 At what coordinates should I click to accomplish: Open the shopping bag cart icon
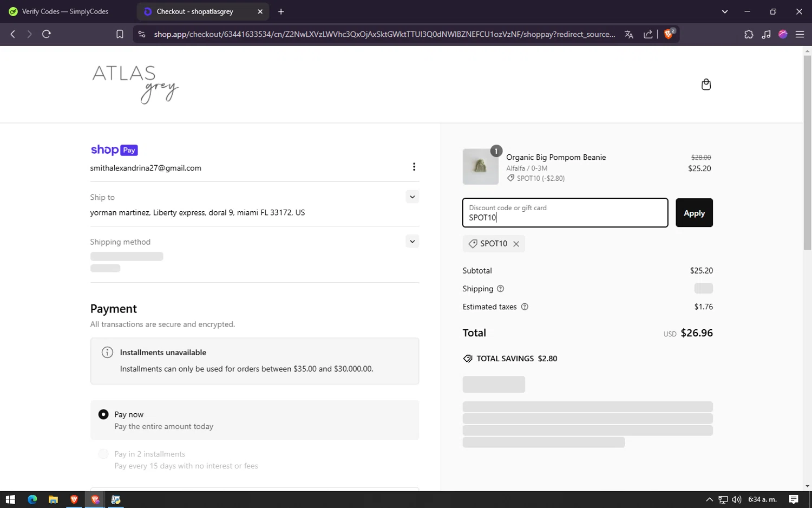click(706, 84)
